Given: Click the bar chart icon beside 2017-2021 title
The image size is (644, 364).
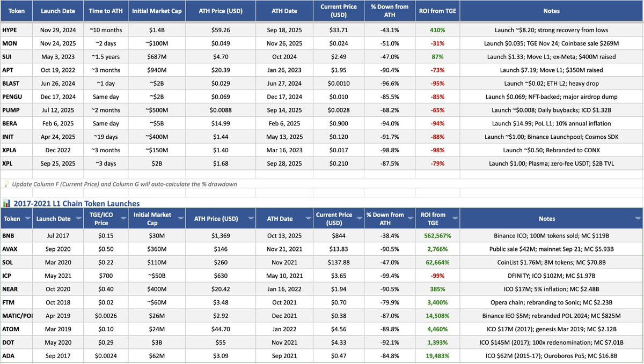Looking at the screenshot, I should point(6,203).
